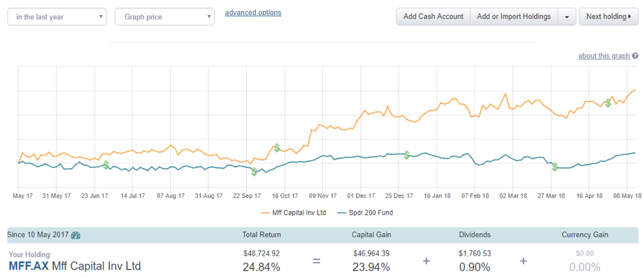The height and width of the screenshot is (277, 644).
Task: Click the question mark help icon
Action: click(x=635, y=56)
